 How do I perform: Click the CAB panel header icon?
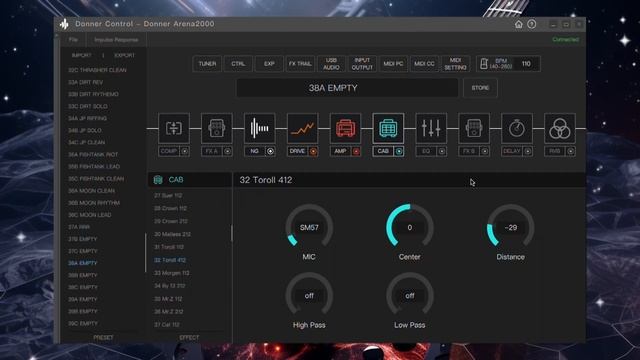[158, 180]
